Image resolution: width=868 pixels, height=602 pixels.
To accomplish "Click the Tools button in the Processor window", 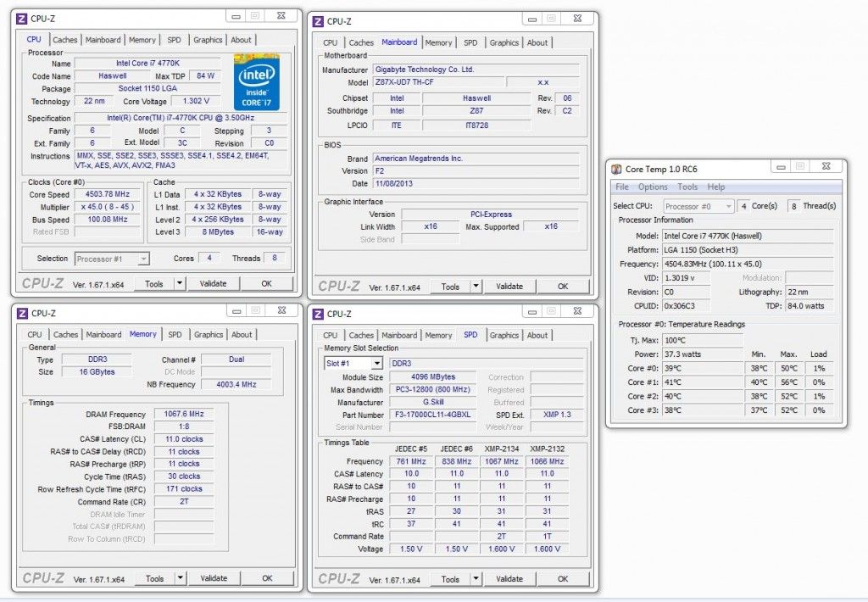I will (154, 283).
